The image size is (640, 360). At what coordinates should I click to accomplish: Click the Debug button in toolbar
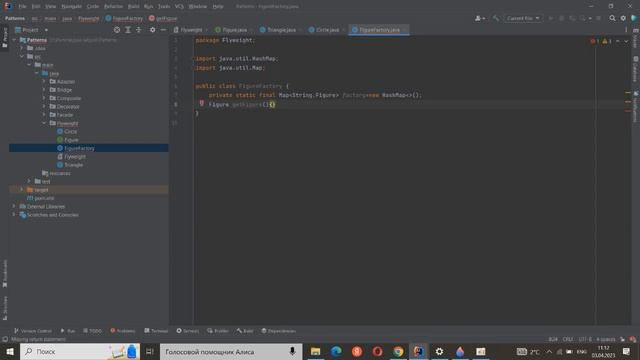tap(561, 18)
